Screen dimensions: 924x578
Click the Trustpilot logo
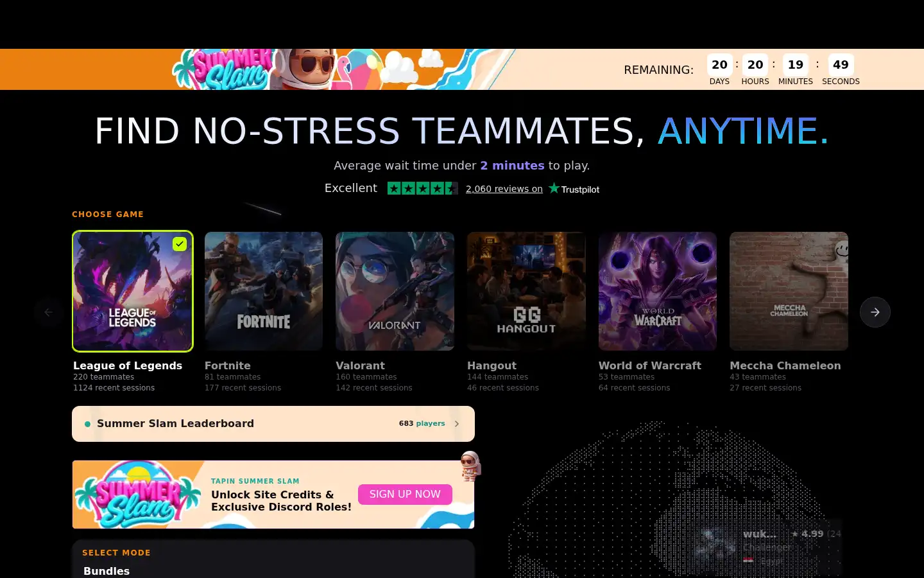click(574, 189)
